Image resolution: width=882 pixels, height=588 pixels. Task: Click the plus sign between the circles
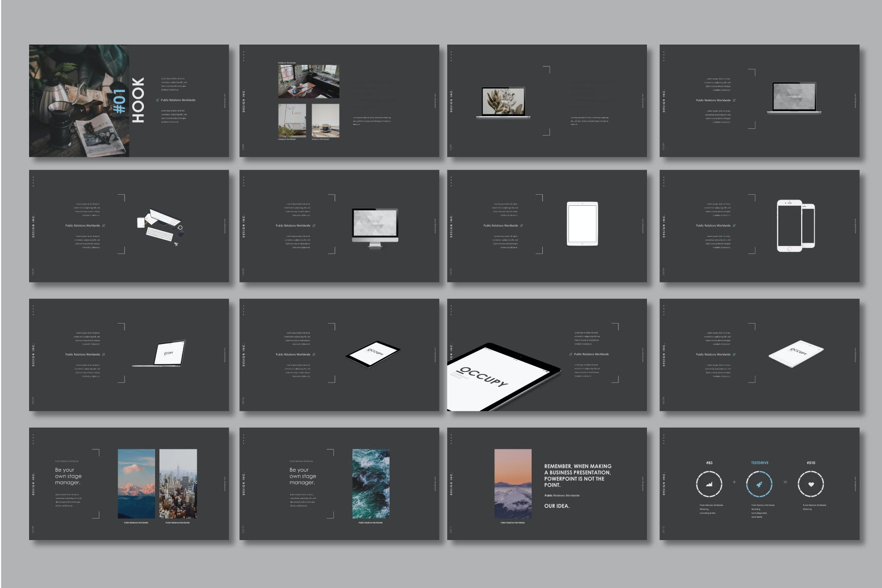click(x=734, y=482)
